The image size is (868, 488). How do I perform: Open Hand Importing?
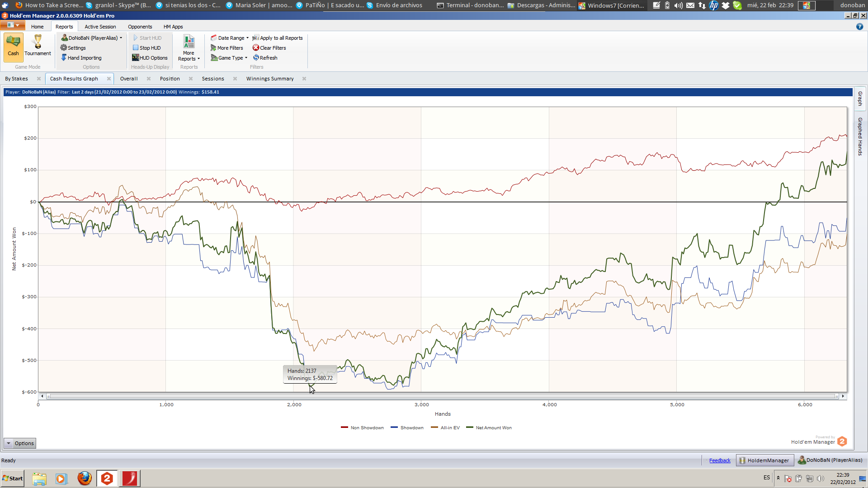tap(81, 58)
